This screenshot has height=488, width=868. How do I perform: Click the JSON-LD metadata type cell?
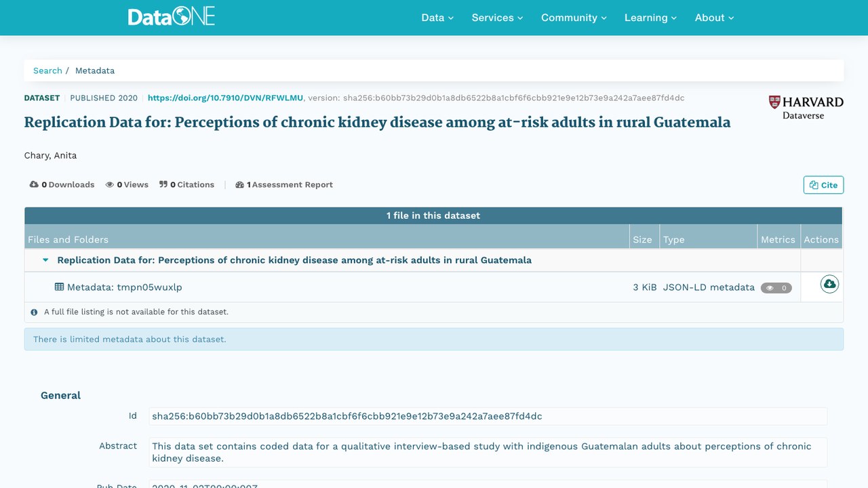[x=709, y=287]
